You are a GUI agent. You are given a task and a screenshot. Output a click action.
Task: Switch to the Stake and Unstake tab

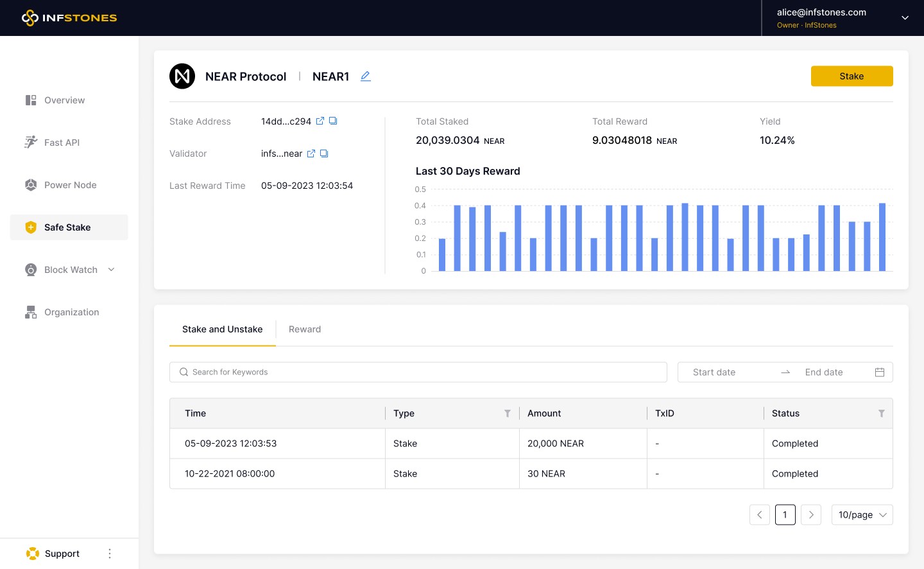pos(223,329)
